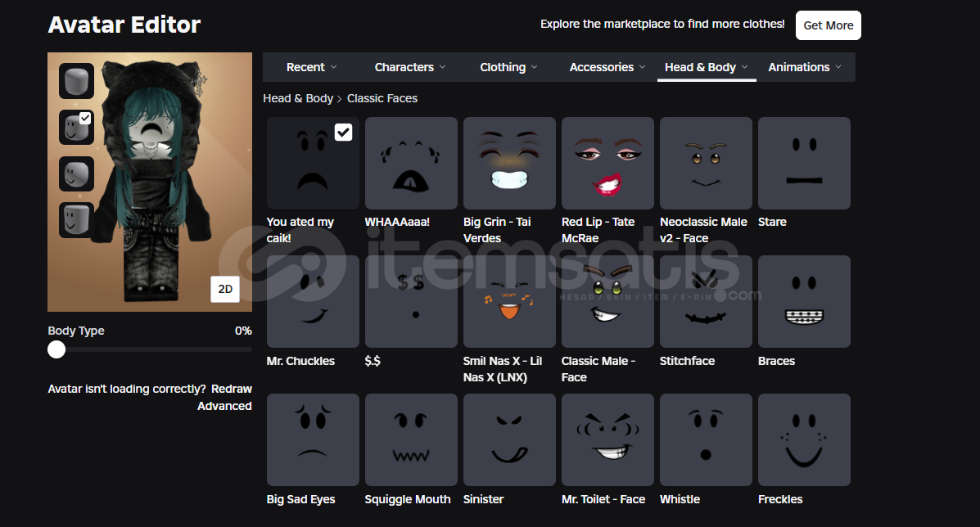Click the Body Type slider handle
Image resolution: width=980 pixels, height=527 pixels.
(56, 349)
